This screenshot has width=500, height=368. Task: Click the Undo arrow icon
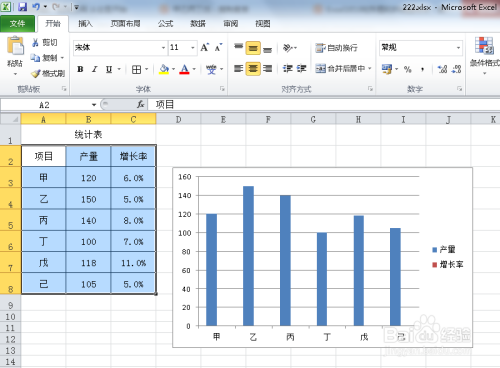[x=36, y=7]
